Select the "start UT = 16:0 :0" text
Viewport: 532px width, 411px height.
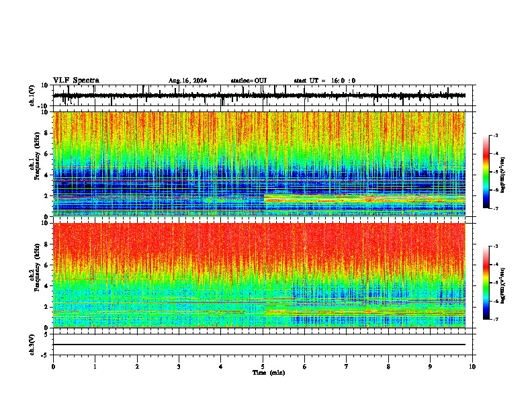pos(324,81)
